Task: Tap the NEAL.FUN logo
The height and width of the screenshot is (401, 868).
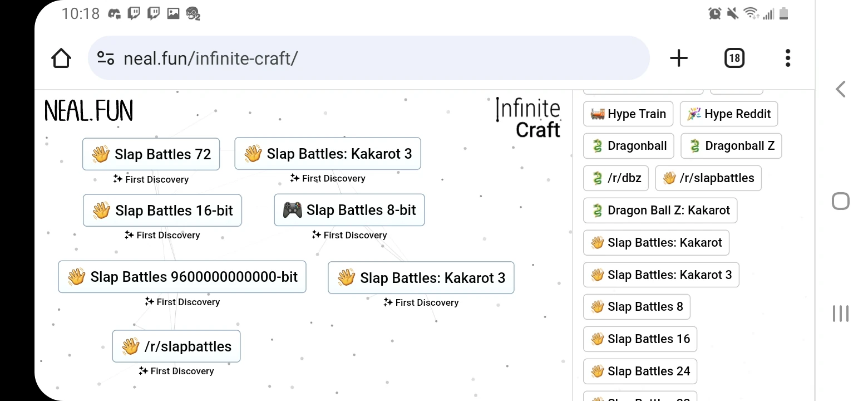Action: coord(89,111)
